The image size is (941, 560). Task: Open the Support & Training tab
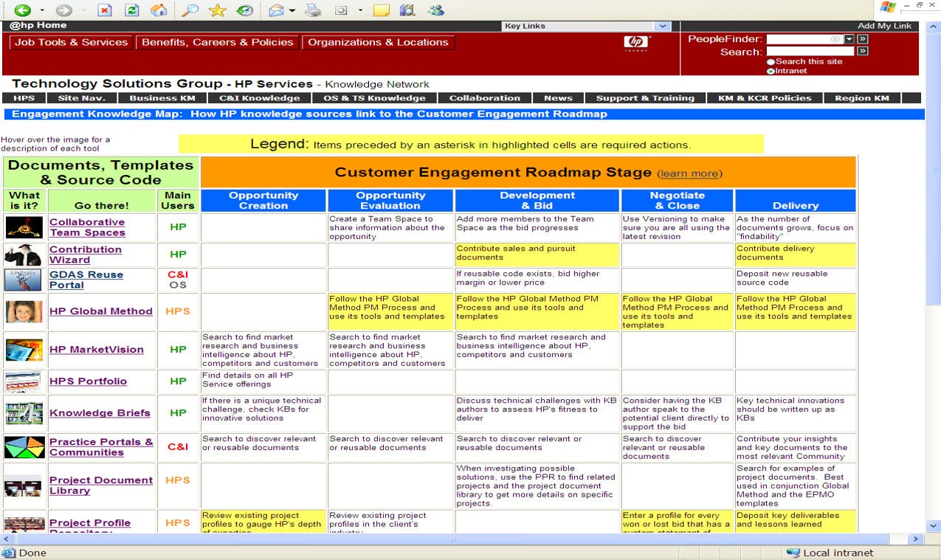(x=645, y=98)
